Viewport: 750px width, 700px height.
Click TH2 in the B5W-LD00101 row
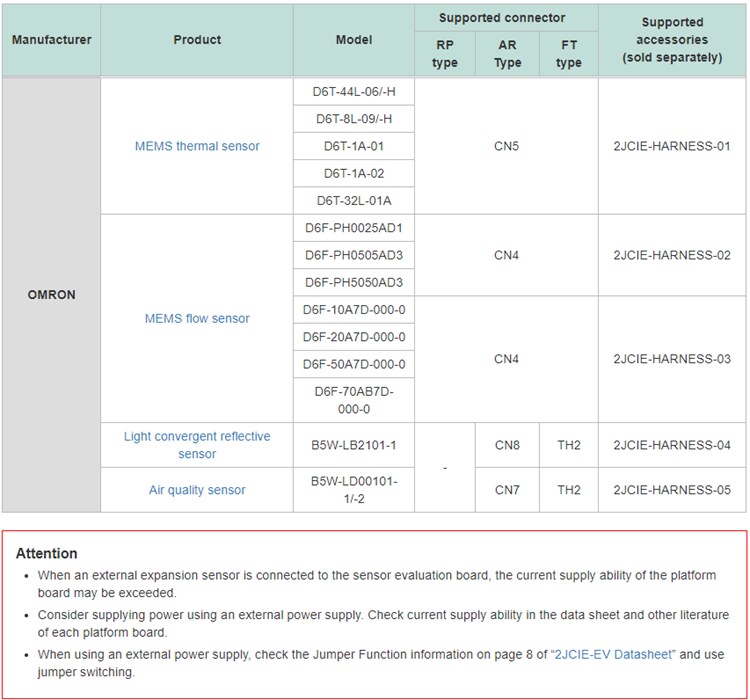click(x=569, y=490)
